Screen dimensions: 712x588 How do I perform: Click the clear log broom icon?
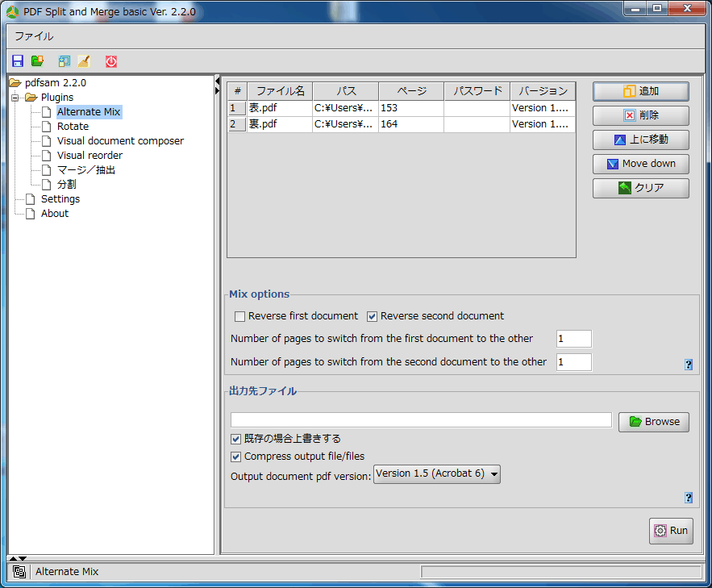coord(84,61)
